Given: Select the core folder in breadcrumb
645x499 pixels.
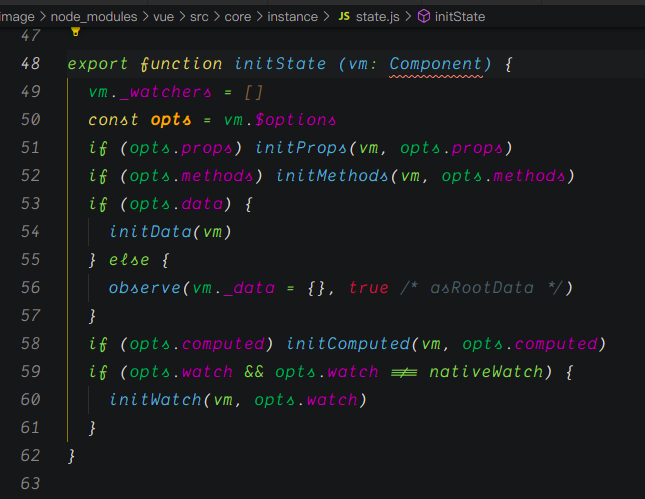Looking at the screenshot, I should (x=240, y=16).
